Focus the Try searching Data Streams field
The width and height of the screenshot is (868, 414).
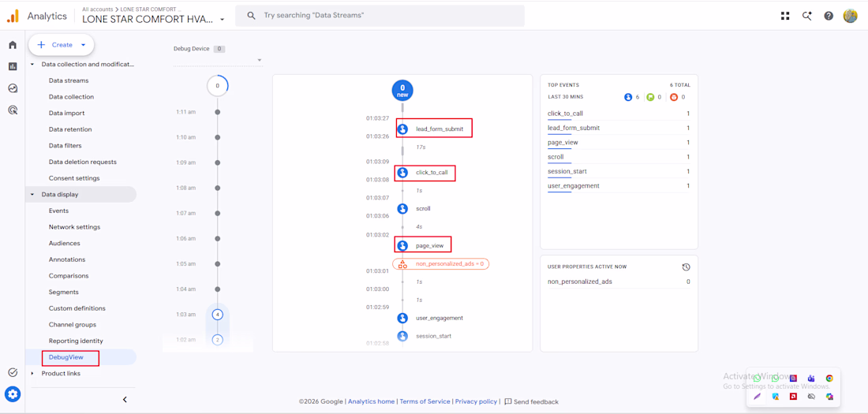[x=380, y=16]
